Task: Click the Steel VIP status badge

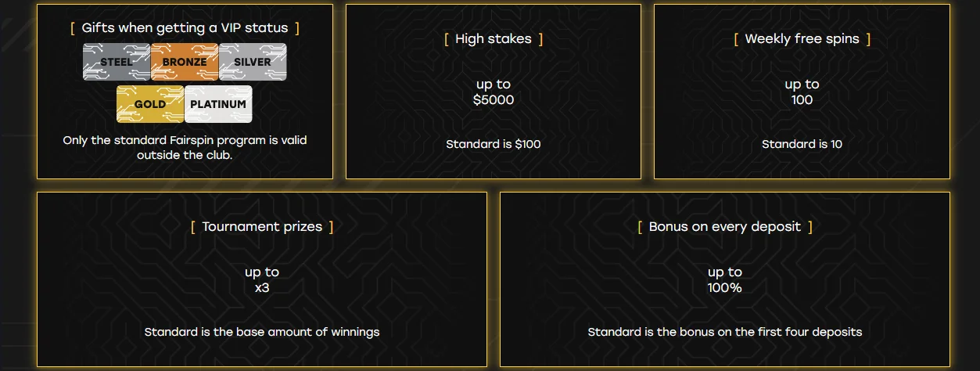Action: click(x=117, y=62)
